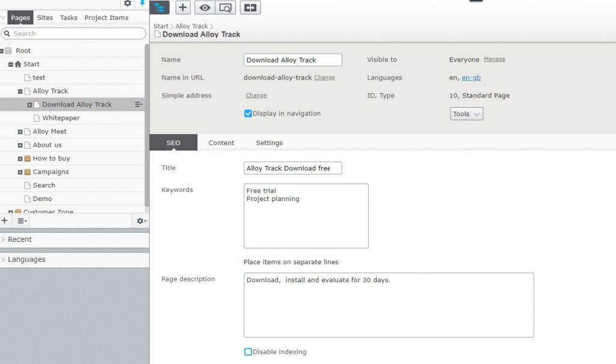Click the compare versions toolbar icon
The width and height of the screenshot is (616, 364).
tap(250, 7)
